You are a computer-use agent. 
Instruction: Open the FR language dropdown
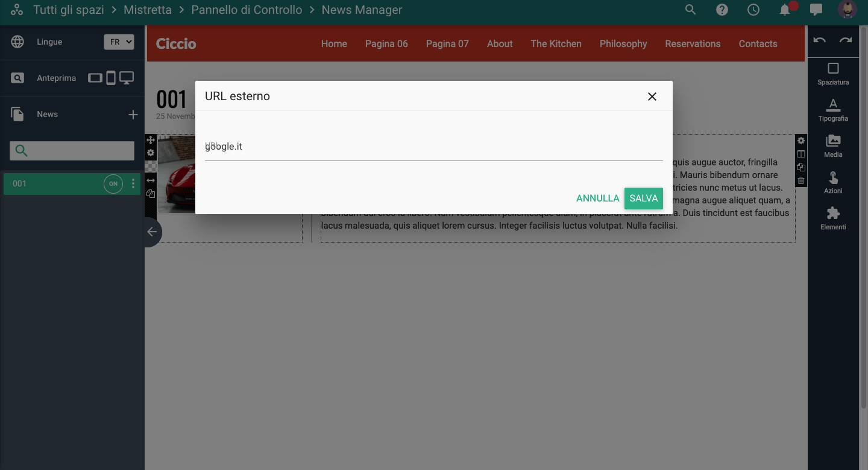119,42
